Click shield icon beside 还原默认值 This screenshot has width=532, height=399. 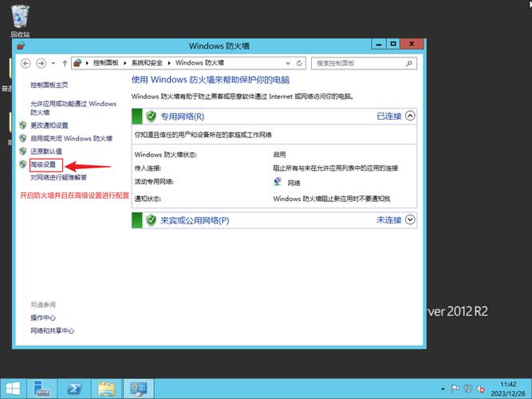pyautogui.click(x=23, y=151)
